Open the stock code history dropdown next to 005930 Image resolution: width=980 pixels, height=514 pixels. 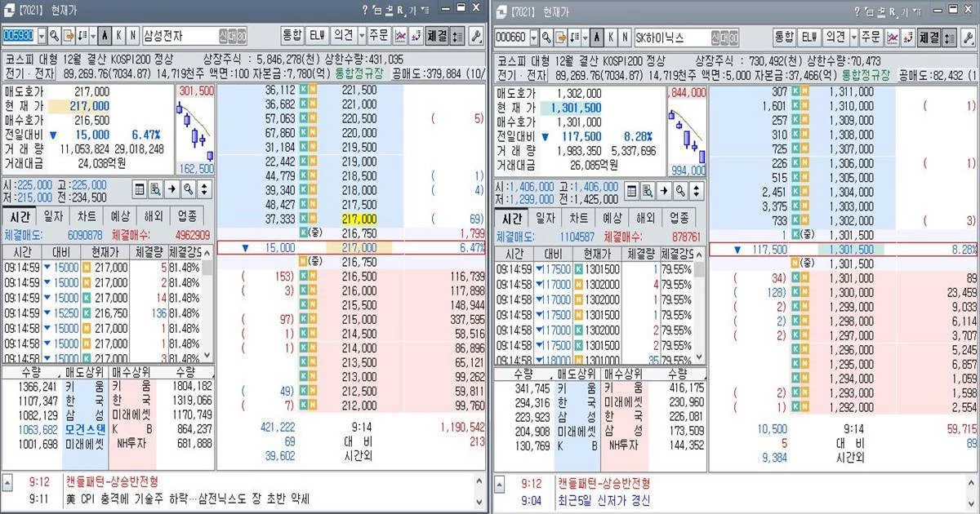pyautogui.click(x=42, y=37)
